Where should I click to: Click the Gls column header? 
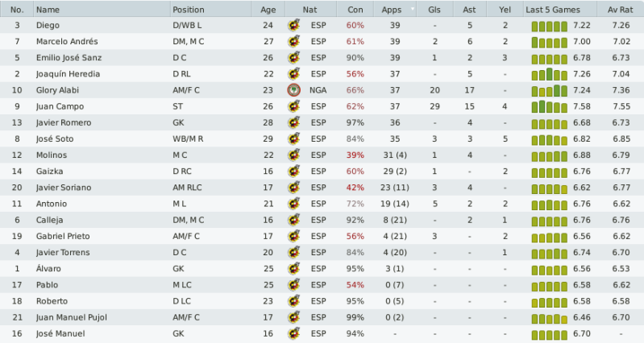pyautogui.click(x=434, y=10)
